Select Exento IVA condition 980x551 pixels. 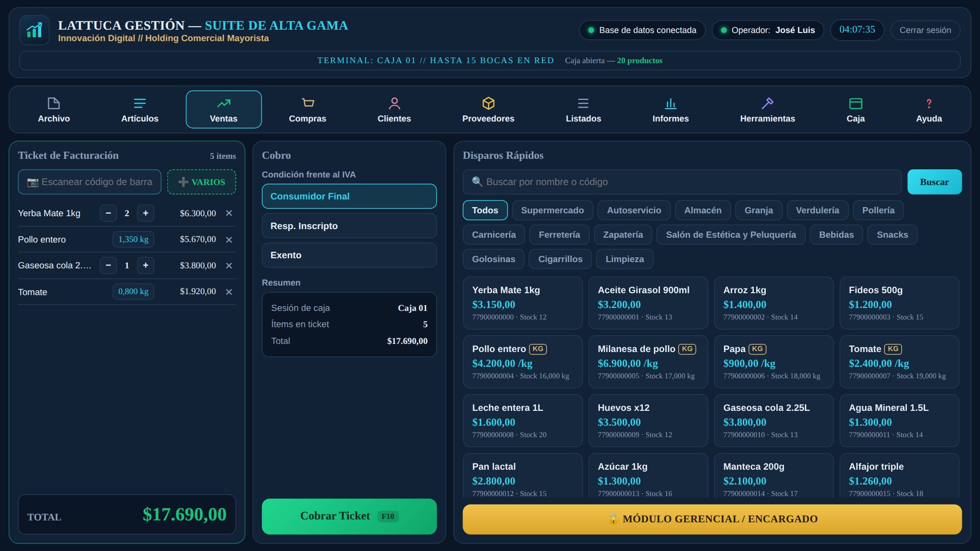click(x=349, y=255)
